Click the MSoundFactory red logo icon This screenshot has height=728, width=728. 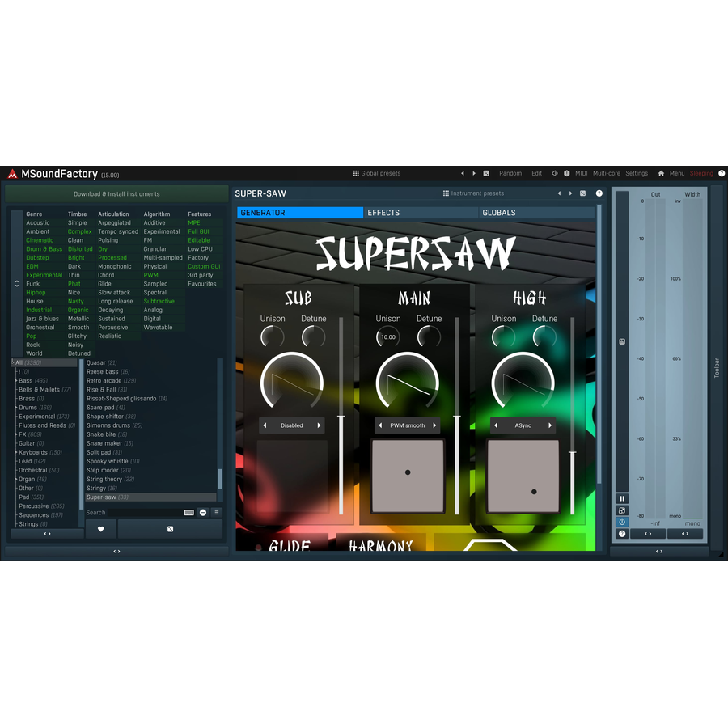pyautogui.click(x=12, y=174)
